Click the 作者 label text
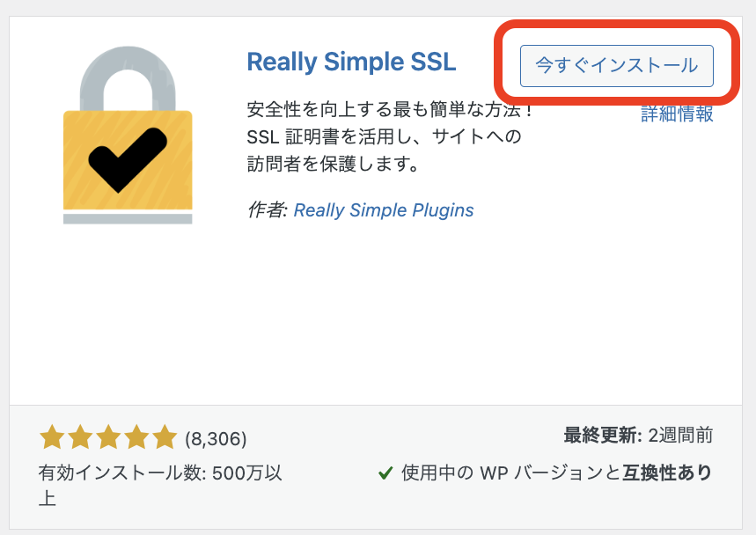The height and width of the screenshot is (535, 756). (x=267, y=210)
